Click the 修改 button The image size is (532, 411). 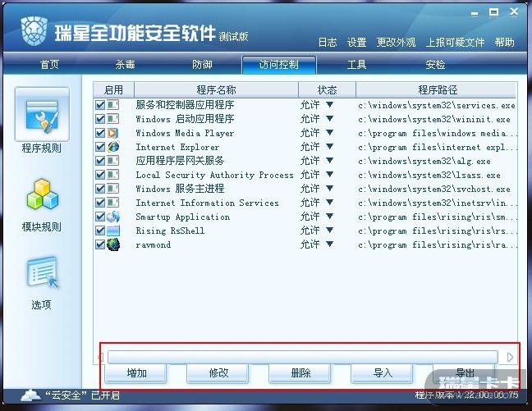click(218, 373)
